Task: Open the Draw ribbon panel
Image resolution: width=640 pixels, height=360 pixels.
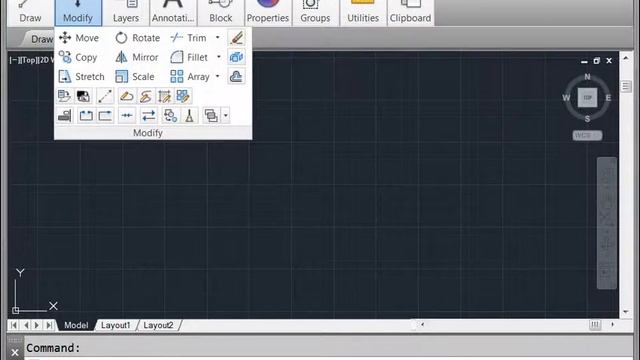Action: pyautogui.click(x=30, y=12)
